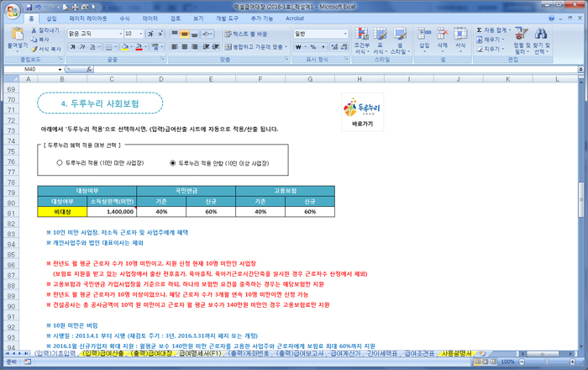
Task: Switch to (입력)급여산출 sheet tab
Action: point(103,353)
